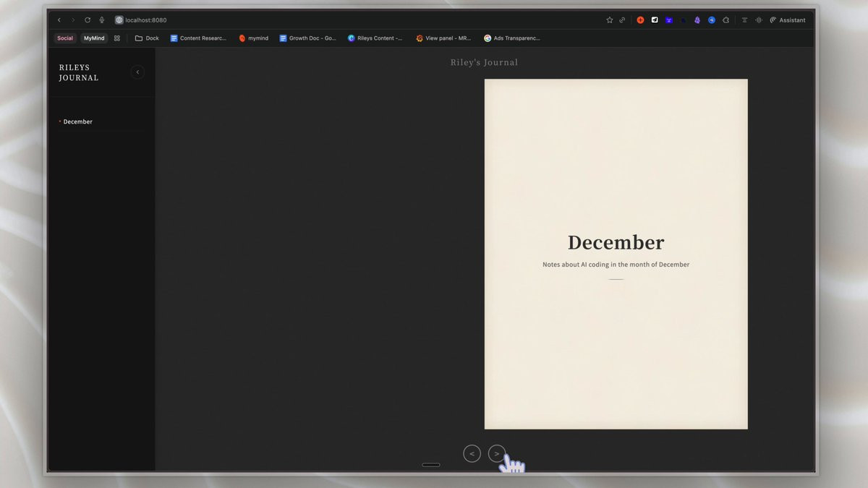Open the orange plus extension
This screenshot has height=488, width=868.
point(640,20)
